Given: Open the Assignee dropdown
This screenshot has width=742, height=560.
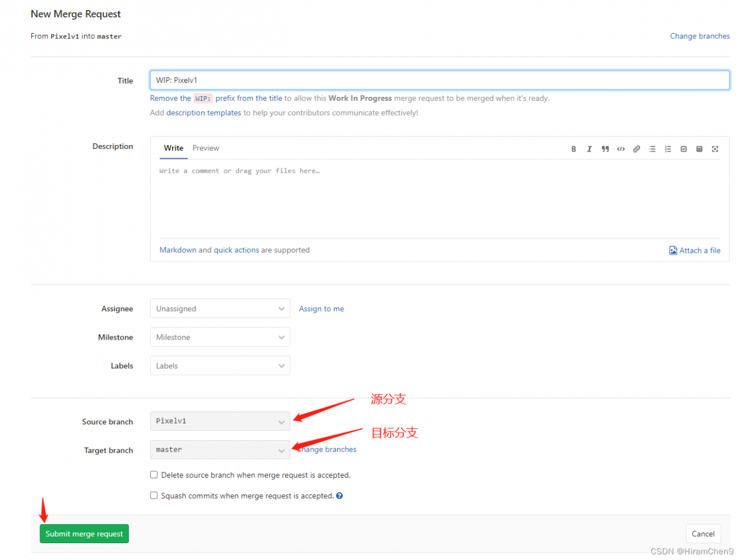Looking at the screenshot, I should coord(220,308).
